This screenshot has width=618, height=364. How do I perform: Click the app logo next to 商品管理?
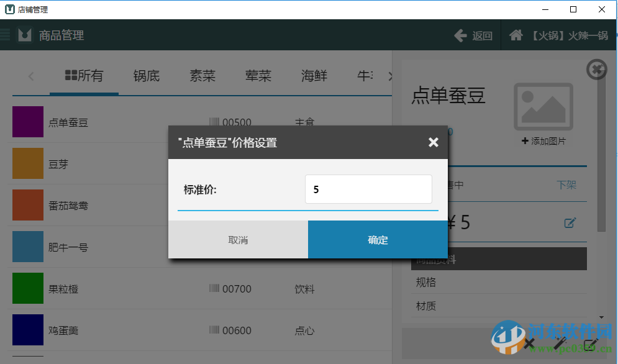(24, 35)
